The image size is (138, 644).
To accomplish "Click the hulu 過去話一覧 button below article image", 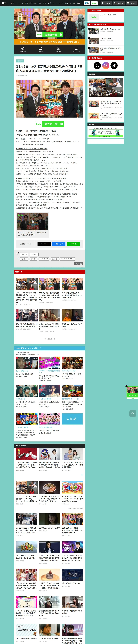I will coord(50,124).
